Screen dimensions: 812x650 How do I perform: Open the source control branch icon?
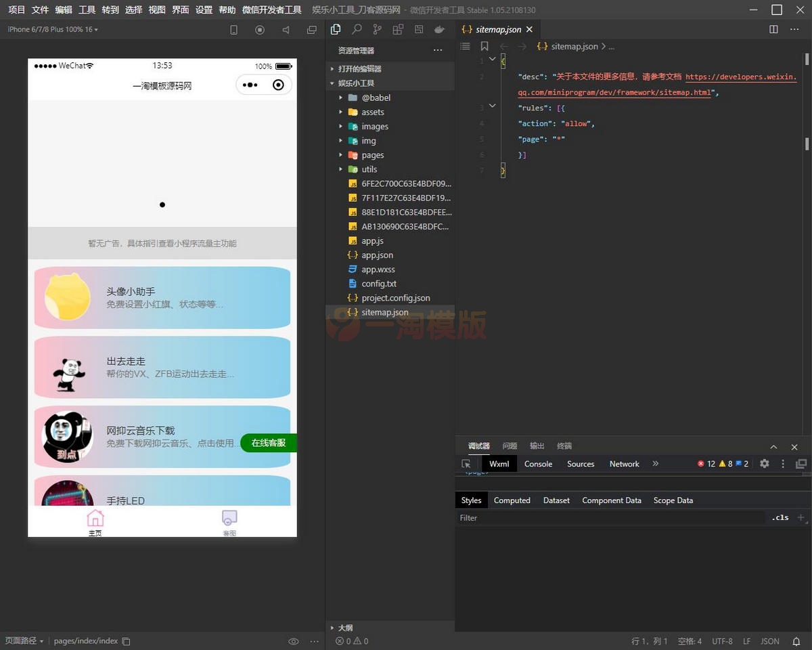(377, 30)
